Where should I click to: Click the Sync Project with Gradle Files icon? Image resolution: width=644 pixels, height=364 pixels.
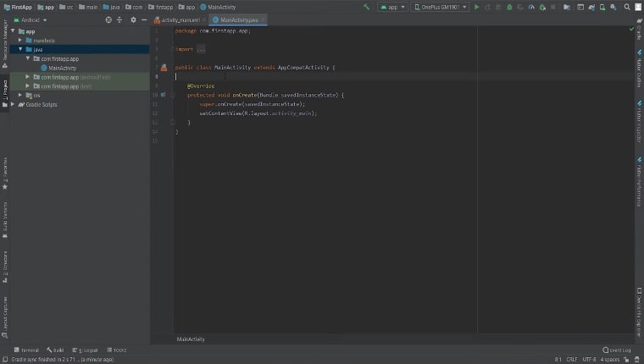591,7
